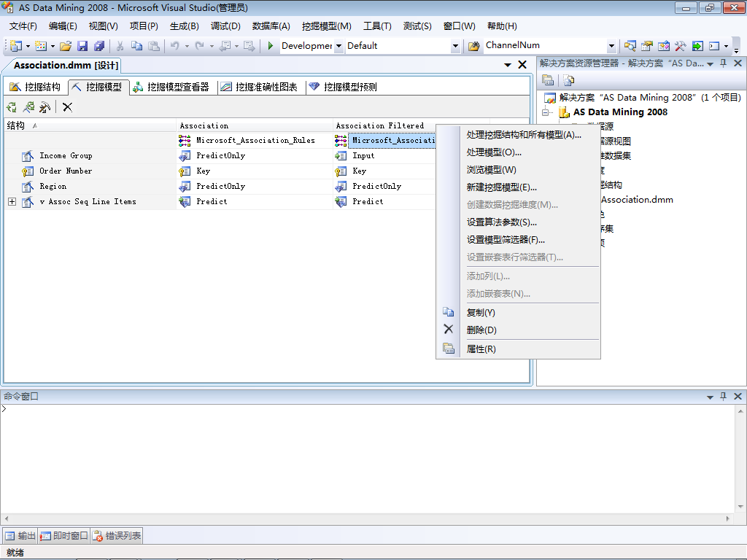Collapse the AS Data Mining 2008 project node

point(546,112)
